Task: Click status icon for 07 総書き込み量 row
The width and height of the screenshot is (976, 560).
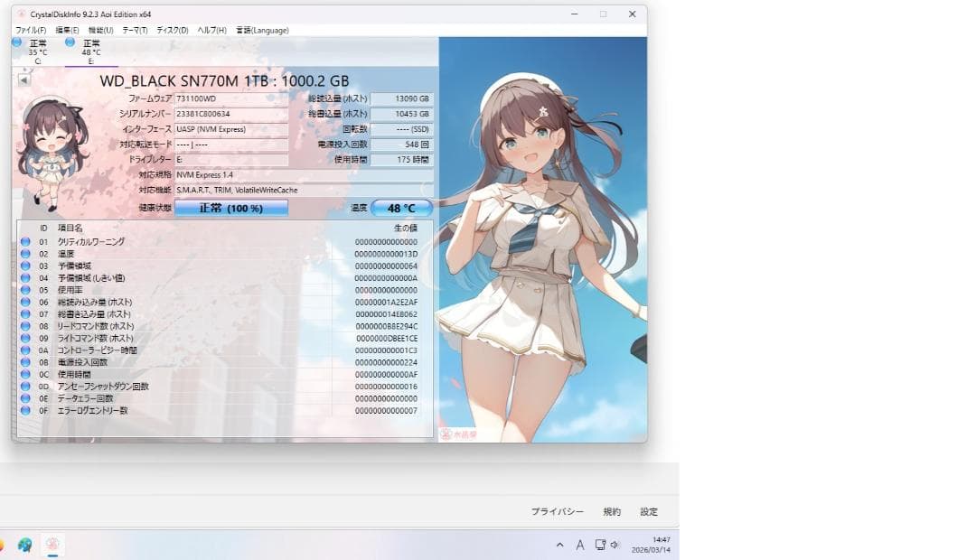Action: [25, 314]
